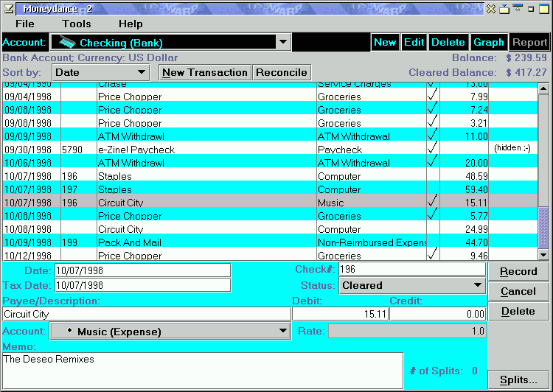The height and width of the screenshot is (392, 553).
Task: Click the (hidden ;-) amount cell
Action: coord(512,148)
